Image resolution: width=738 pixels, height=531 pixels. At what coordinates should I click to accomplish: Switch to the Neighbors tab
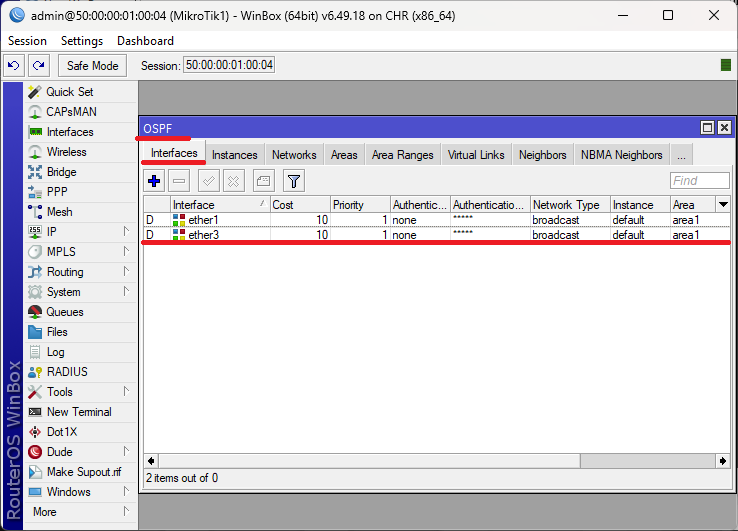542,155
